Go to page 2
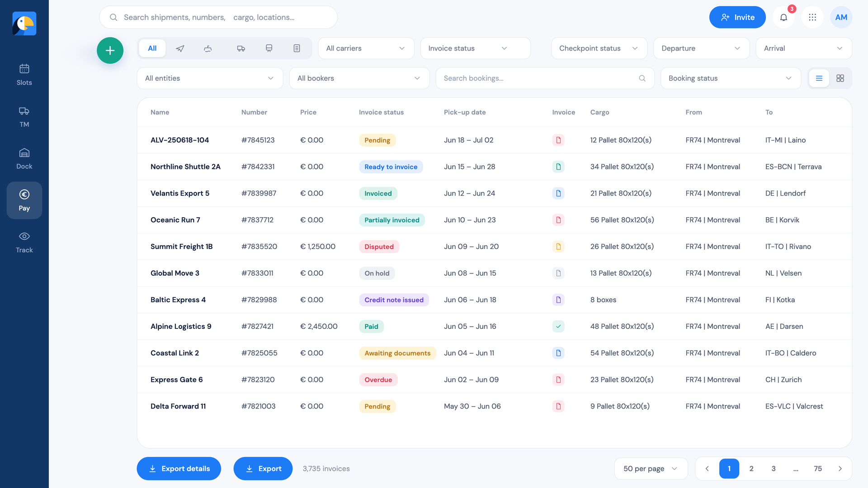The image size is (868, 488). click(x=751, y=469)
